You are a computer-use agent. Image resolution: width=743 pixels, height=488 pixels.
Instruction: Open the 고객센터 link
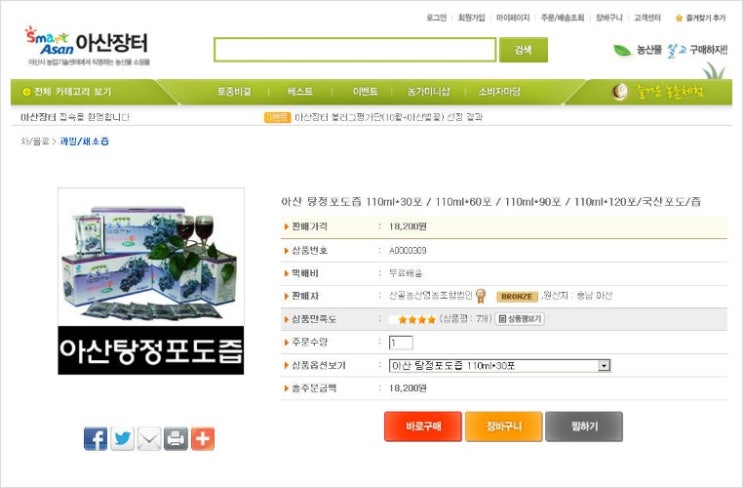647,18
